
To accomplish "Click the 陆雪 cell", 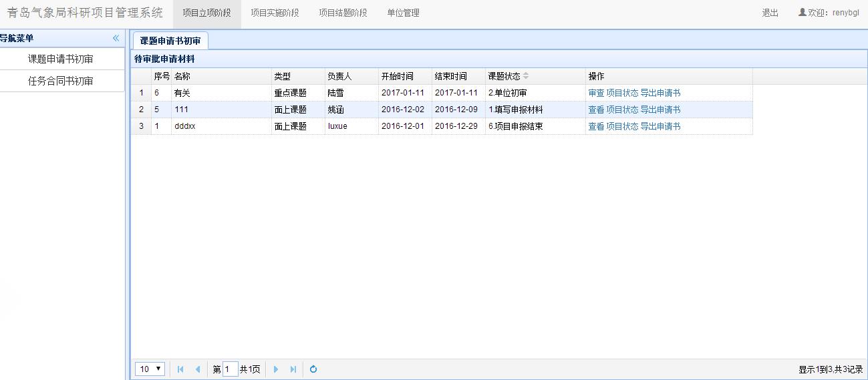I will point(352,93).
